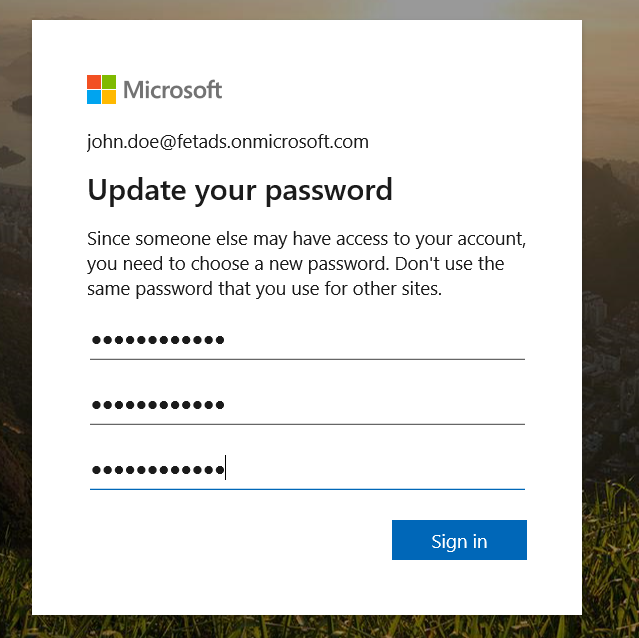The image size is (639, 638).
Task: Click the yellow square in the Microsoft logo
Action: tap(109, 97)
